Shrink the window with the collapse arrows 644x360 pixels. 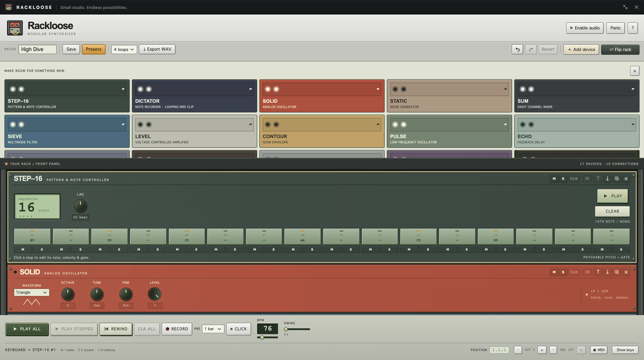[625, 7]
